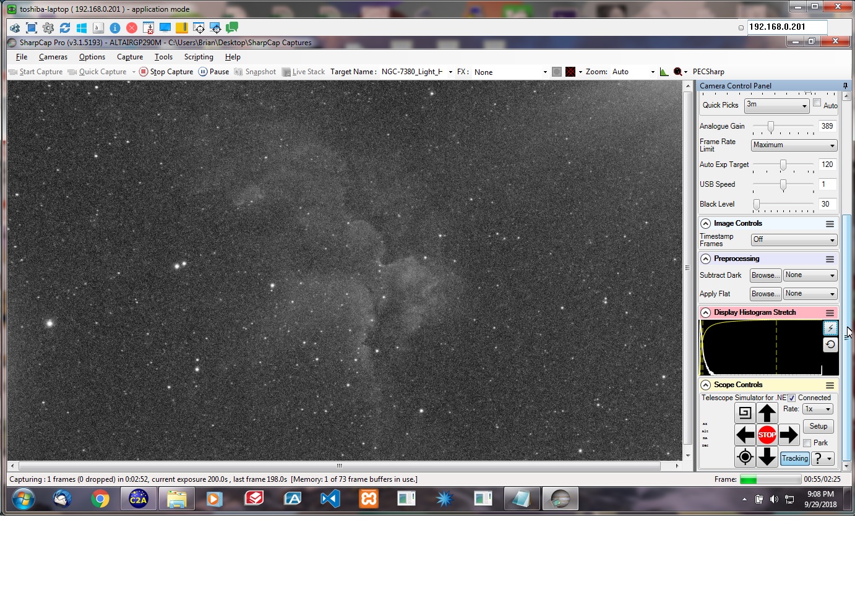Open the Tools menu

pos(163,57)
